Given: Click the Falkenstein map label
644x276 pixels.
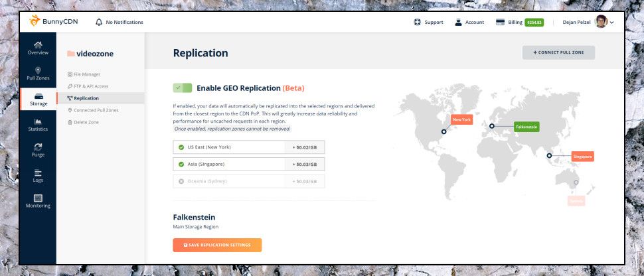Looking at the screenshot, I should point(526,127).
